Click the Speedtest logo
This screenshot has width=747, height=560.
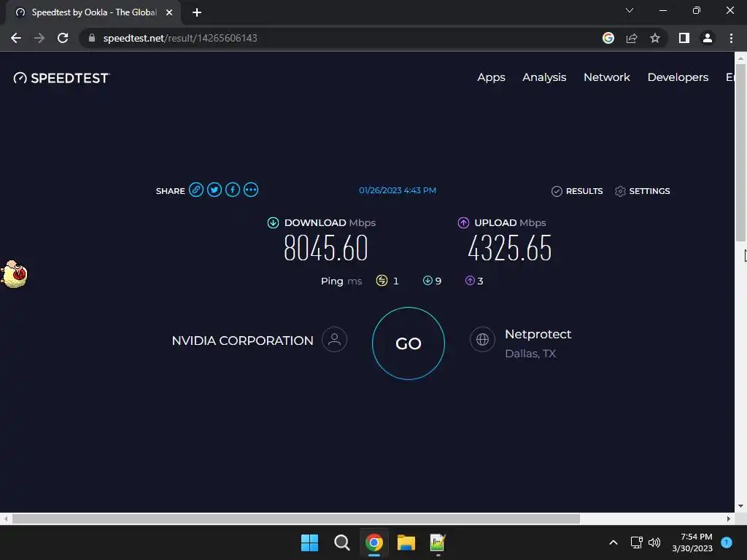coord(61,78)
